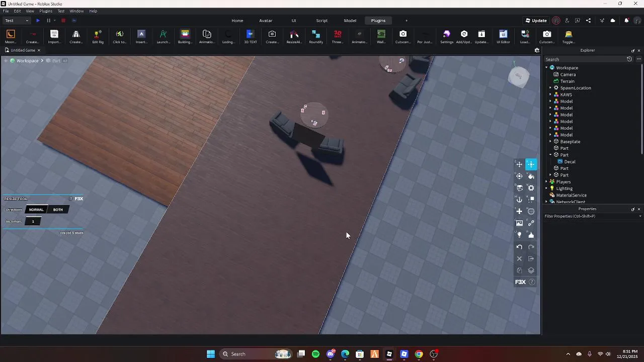Select the F3X Move tool
Screen dimensions: 644x362
click(x=519, y=164)
